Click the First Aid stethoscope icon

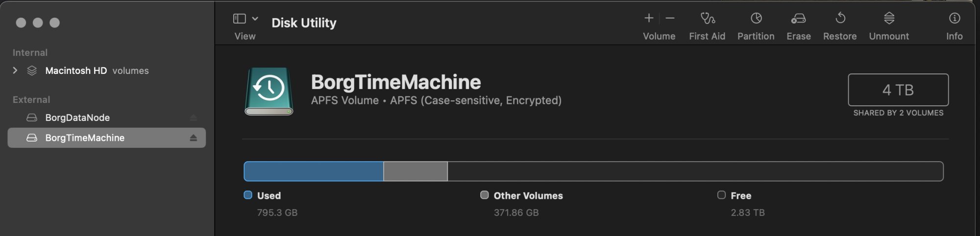point(707,19)
